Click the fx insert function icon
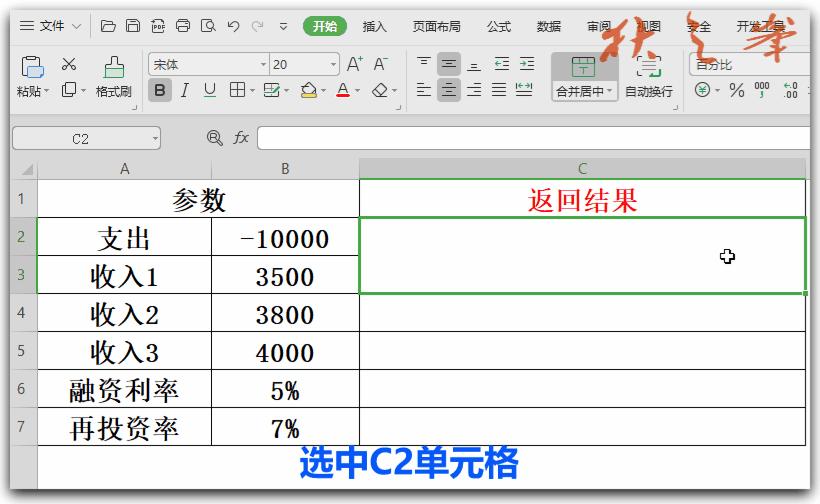This screenshot has height=504, width=820. (241, 138)
